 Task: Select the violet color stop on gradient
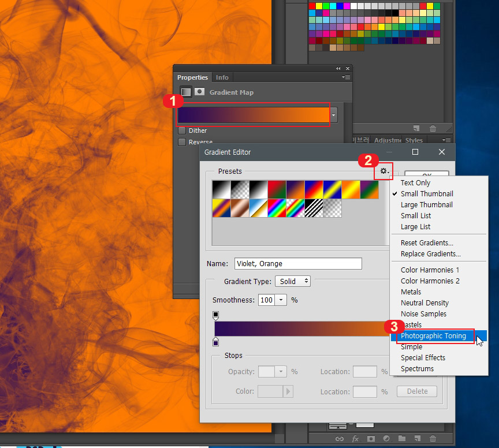pyautogui.click(x=216, y=342)
